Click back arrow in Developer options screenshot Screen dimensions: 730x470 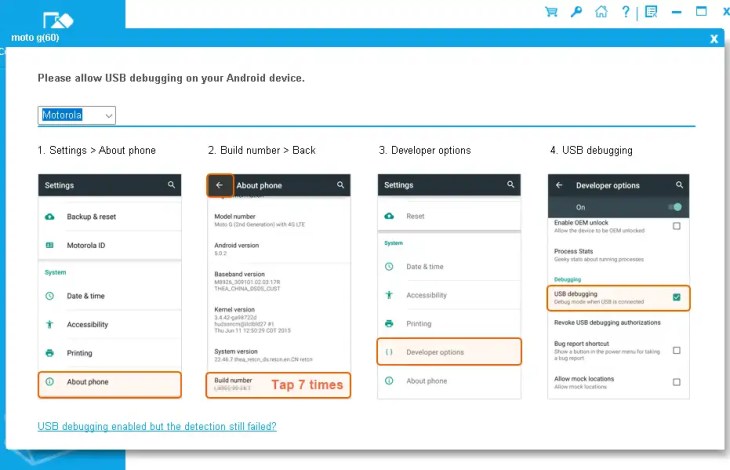tap(559, 185)
